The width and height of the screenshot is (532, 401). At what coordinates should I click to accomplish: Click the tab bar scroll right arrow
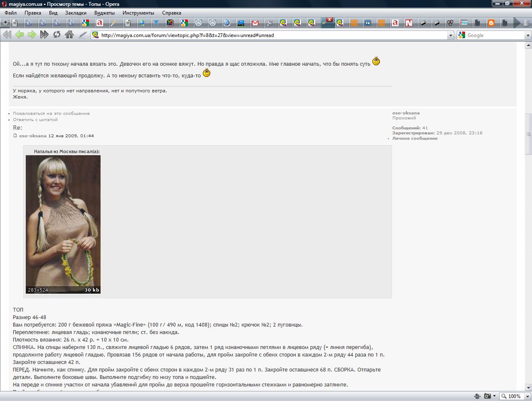click(x=517, y=23)
